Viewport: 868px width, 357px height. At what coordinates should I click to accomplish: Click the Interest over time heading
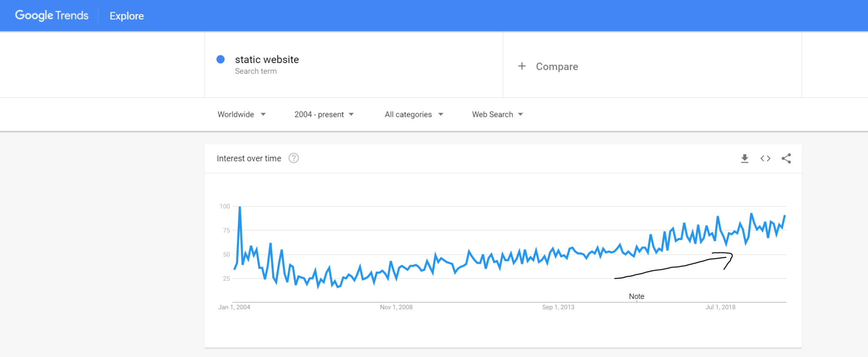click(249, 158)
